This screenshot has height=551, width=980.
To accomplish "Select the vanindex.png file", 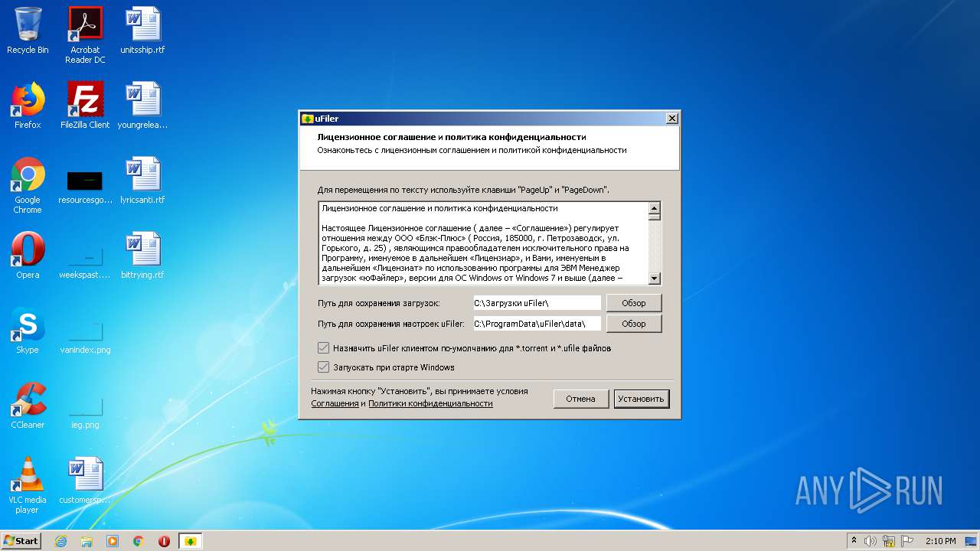I will (x=85, y=335).
